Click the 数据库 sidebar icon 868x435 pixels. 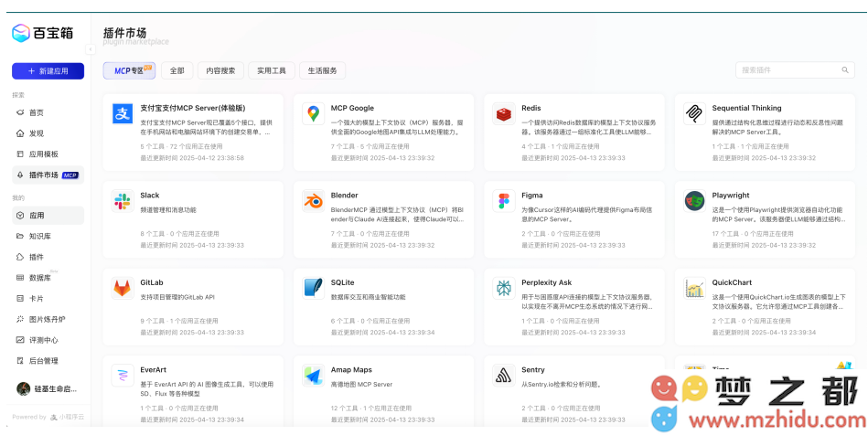point(20,278)
